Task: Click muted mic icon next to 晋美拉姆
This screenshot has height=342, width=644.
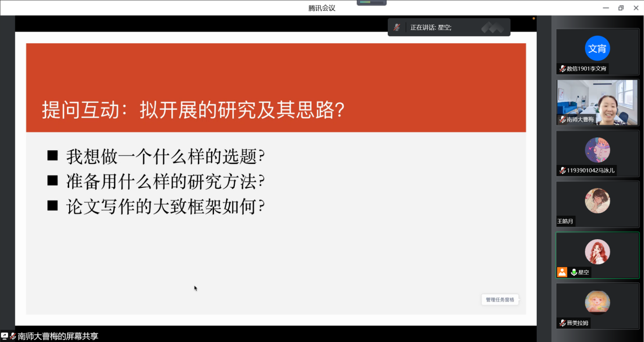Action: tap(562, 323)
